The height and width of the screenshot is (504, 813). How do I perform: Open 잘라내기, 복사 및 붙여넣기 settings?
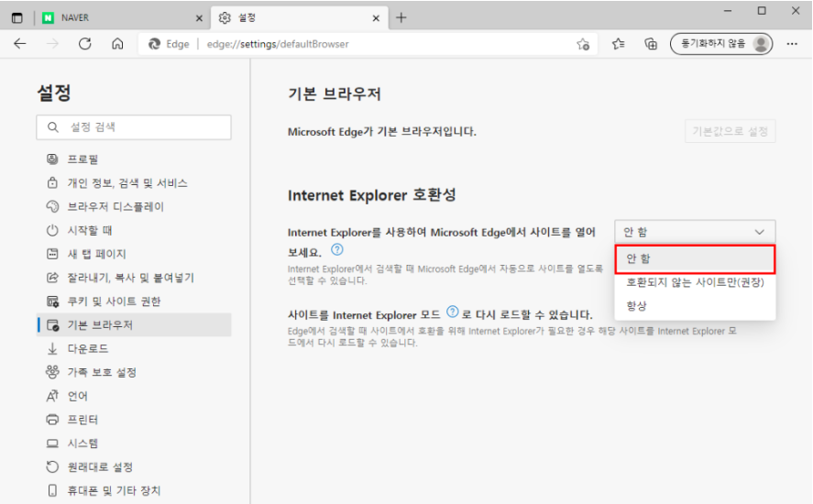click(x=134, y=278)
